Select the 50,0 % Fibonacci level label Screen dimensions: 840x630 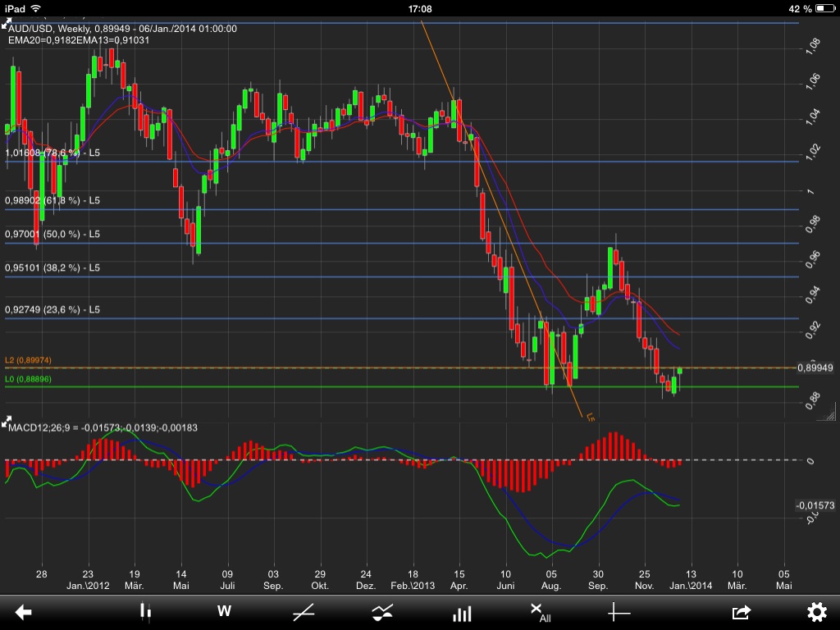[x=52, y=234]
